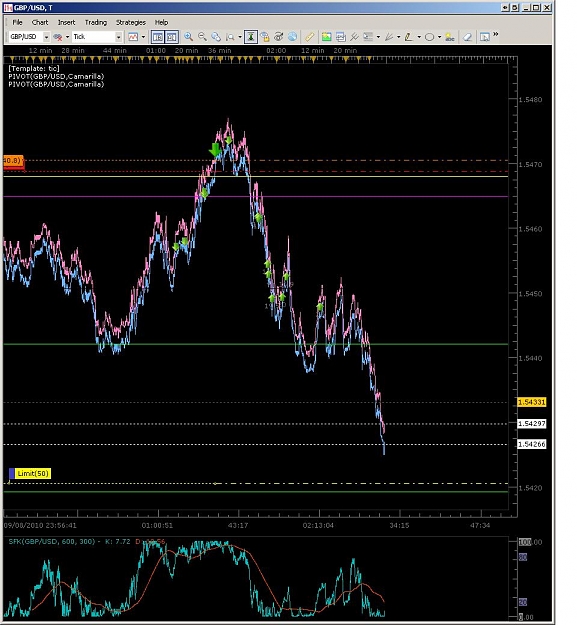Expand the GBP/USD instrument dropdown
This screenshot has width=577, height=625.
(x=46, y=37)
